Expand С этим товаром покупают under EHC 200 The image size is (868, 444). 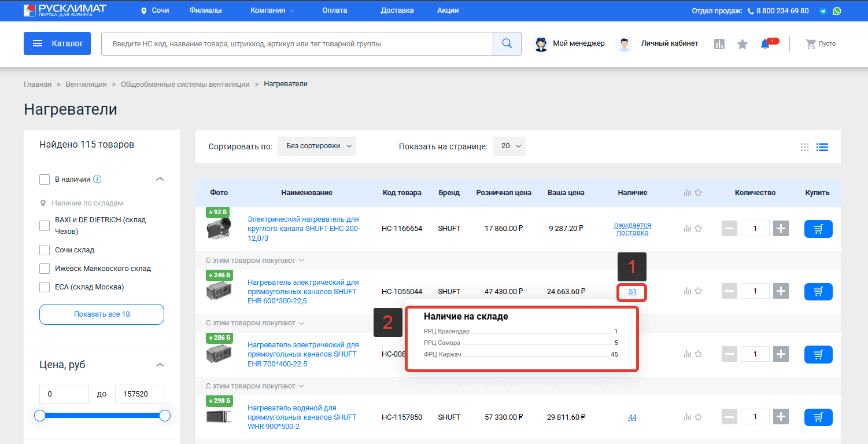[255, 260]
